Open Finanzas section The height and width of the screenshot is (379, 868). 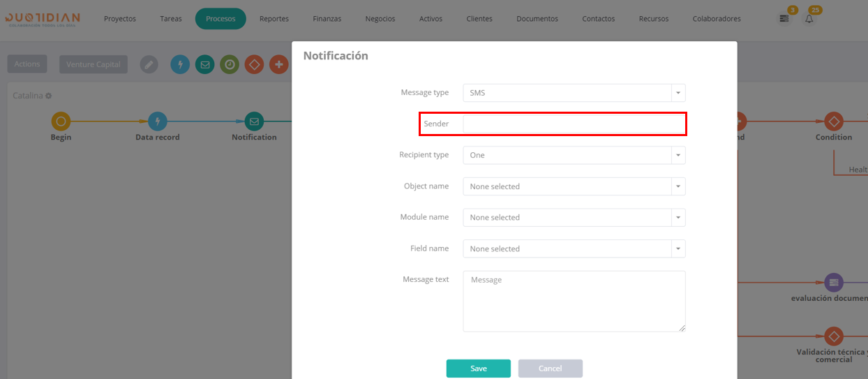click(327, 19)
